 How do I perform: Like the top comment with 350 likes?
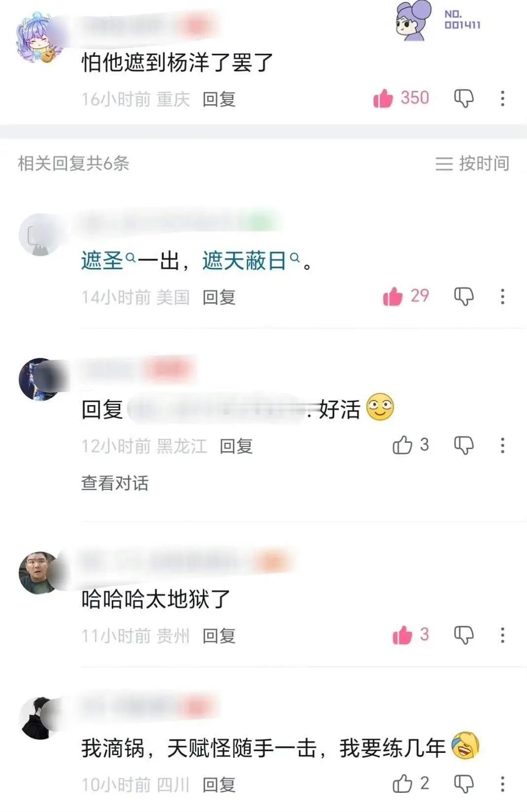coord(383,98)
